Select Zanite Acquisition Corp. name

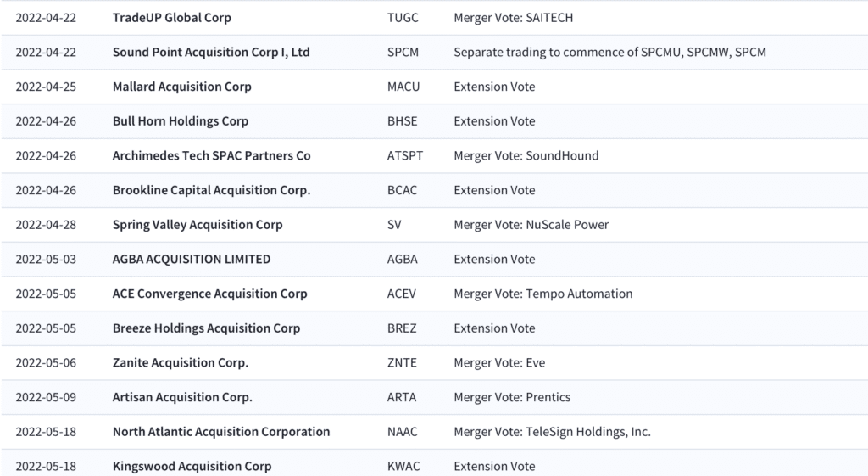click(x=180, y=363)
